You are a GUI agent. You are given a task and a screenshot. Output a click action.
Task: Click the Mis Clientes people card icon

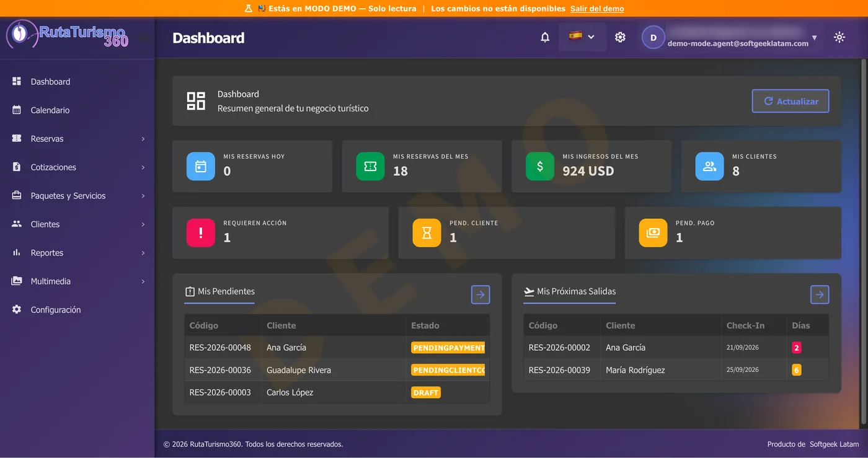tap(709, 166)
